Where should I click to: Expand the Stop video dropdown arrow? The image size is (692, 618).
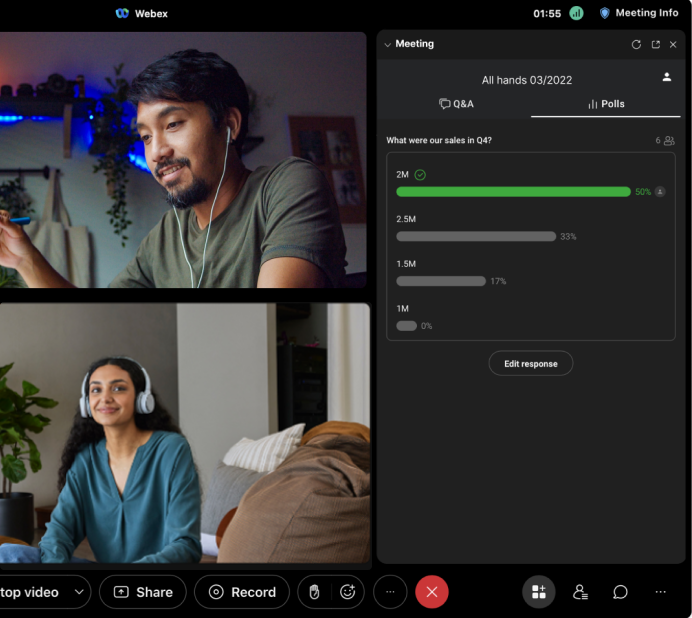click(x=79, y=592)
